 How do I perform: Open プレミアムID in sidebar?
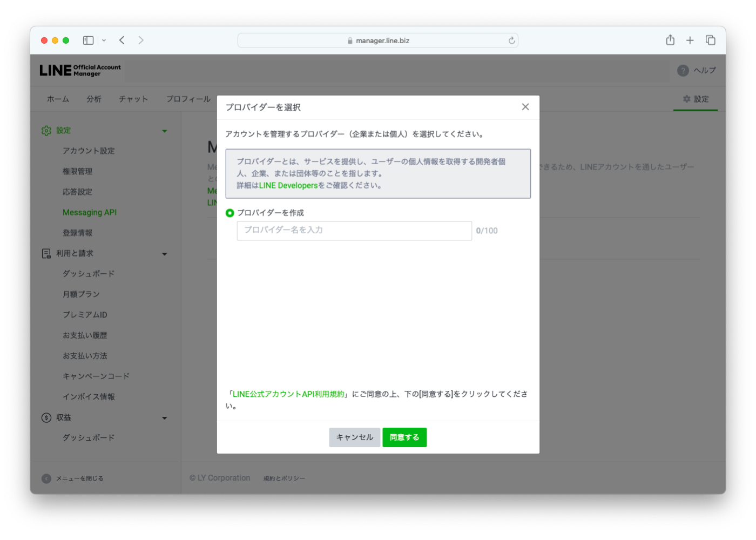pyautogui.click(x=85, y=315)
